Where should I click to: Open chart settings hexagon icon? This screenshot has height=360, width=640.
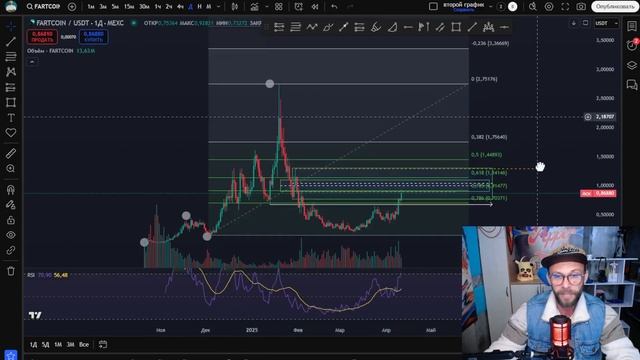point(549,7)
